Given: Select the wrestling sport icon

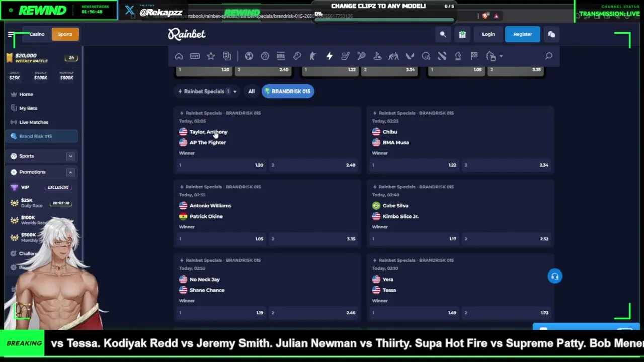Looking at the screenshot, I should [393, 56].
